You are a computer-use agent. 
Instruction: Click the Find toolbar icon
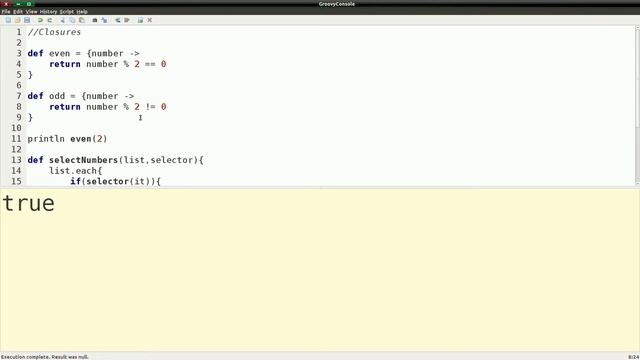95,20
